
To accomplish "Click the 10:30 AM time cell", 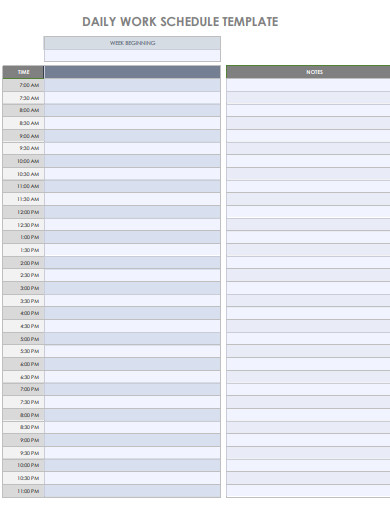I will pyautogui.click(x=23, y=174).
